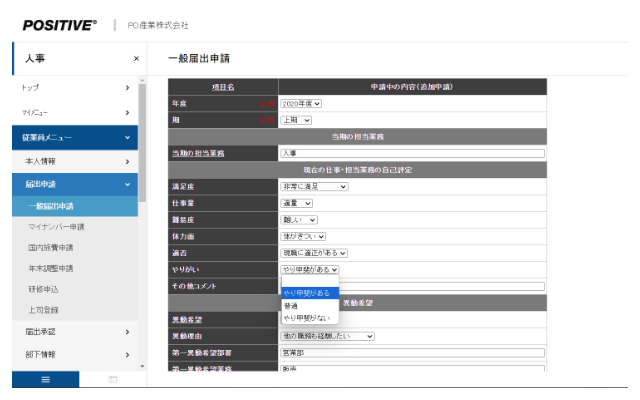The height and width of the screenshot is (400, 640).
Task: Click the 申請中の内容(追加申請) column header
Action: (412, 87)
